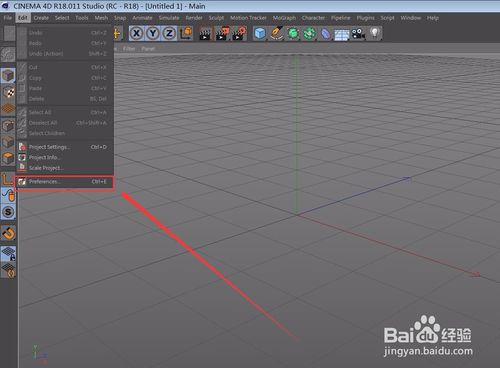Click the Subdivision Surface green icon
The image size is (500, 368).
[293, 34]
